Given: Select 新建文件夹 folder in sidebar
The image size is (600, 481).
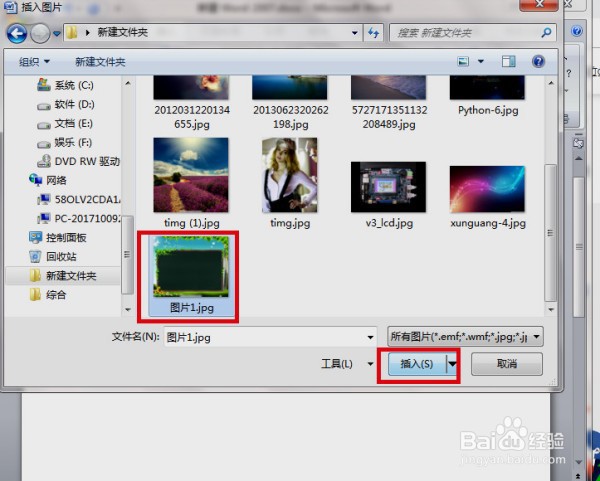Looking at the screenshot, I should click(x=63, y=276).
